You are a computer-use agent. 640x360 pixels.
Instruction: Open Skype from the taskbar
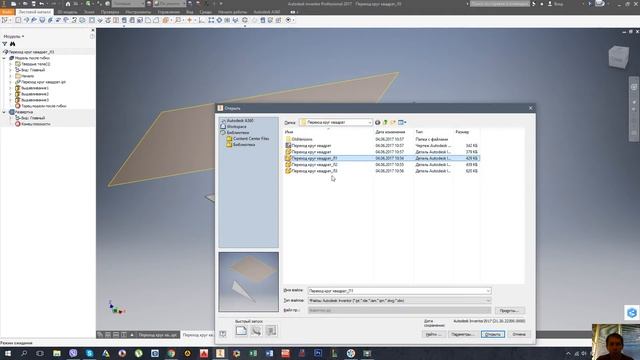tap(89, 353)
